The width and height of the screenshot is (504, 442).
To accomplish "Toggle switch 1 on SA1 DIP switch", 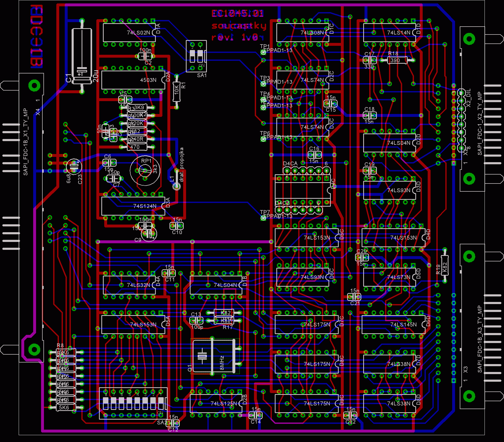I will click(x=200, y=56).
